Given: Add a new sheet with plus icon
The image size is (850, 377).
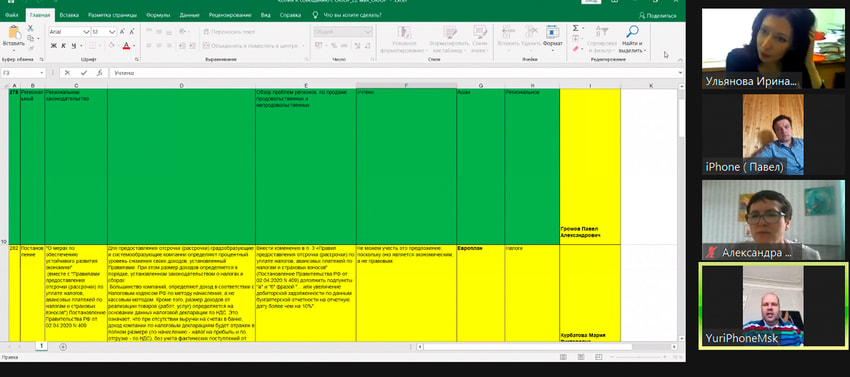Looking at the screenshot, I should [x=63, y=346].
